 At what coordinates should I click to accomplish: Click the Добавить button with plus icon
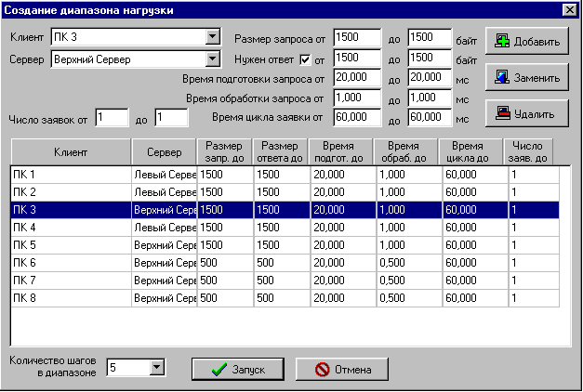click(x=527, y=42)
